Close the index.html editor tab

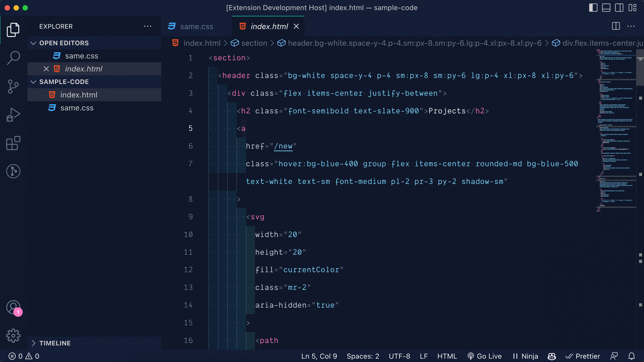point(296,26)
